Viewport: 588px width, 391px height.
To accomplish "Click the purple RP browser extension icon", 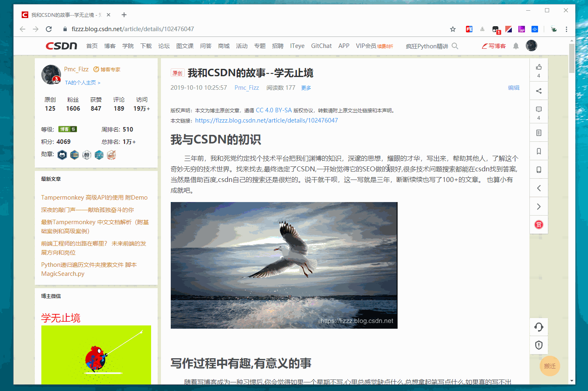I will tap(522, 29).
